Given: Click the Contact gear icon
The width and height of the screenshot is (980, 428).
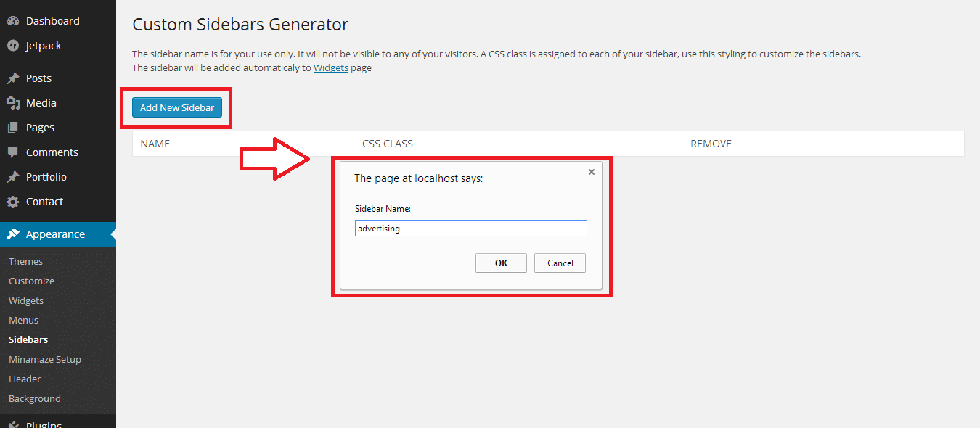Looking at the screenshot, I should tap(13, 202).
